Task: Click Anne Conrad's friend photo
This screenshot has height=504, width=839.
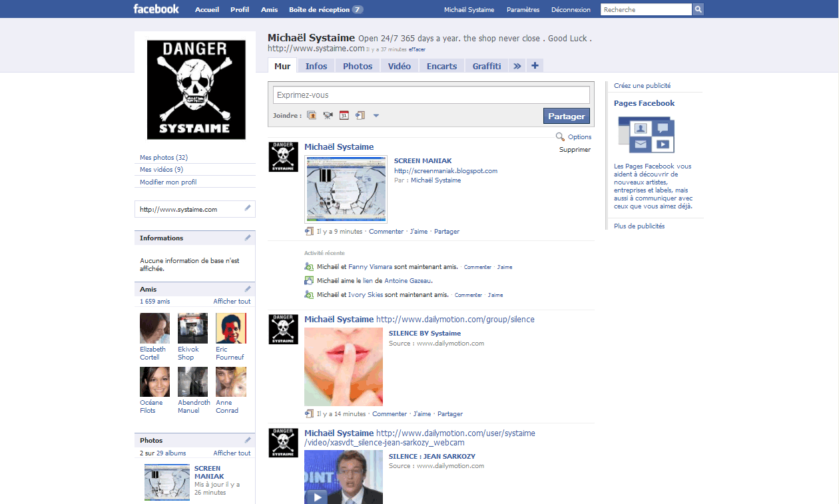Action: [231, 381]
